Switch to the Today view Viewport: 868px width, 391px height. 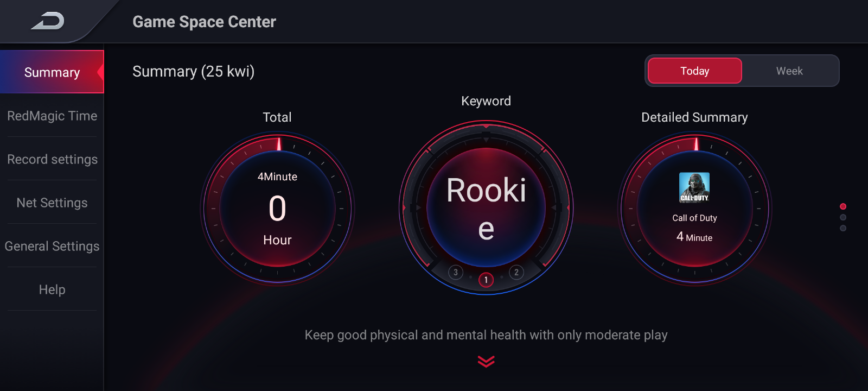(694, 71)
